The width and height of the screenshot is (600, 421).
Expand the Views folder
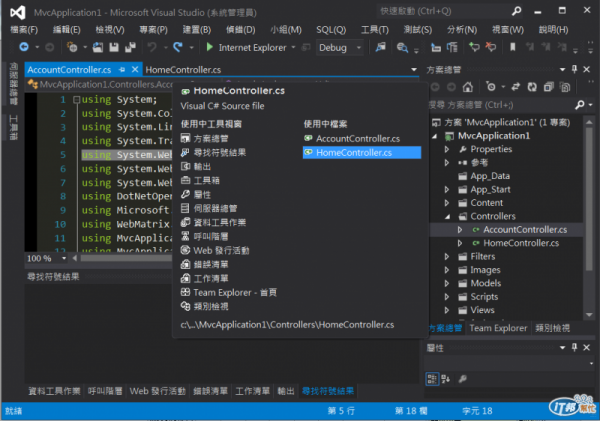[x=447, y=310]
